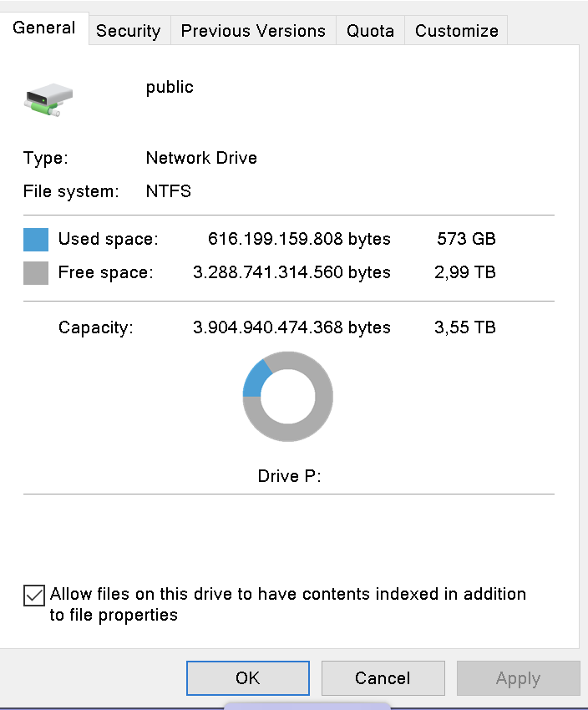Confirm with the OK button
Screen dimensions: 588x710
pos(248,678)
